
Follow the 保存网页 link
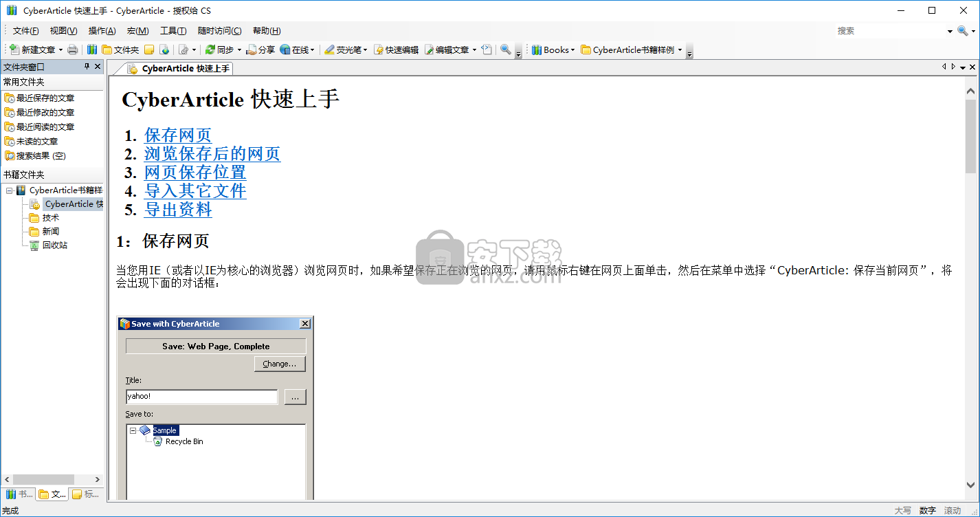[x=178, y=135]
